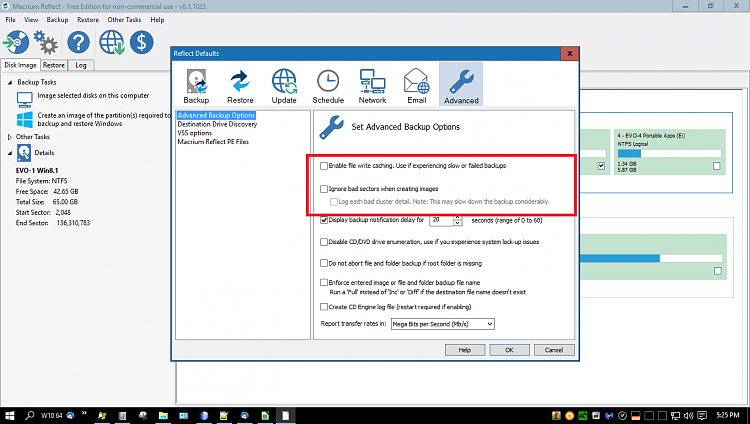Click the volume speaker tray icon
This screenshot has height=424, width=750.
[688, 415]
